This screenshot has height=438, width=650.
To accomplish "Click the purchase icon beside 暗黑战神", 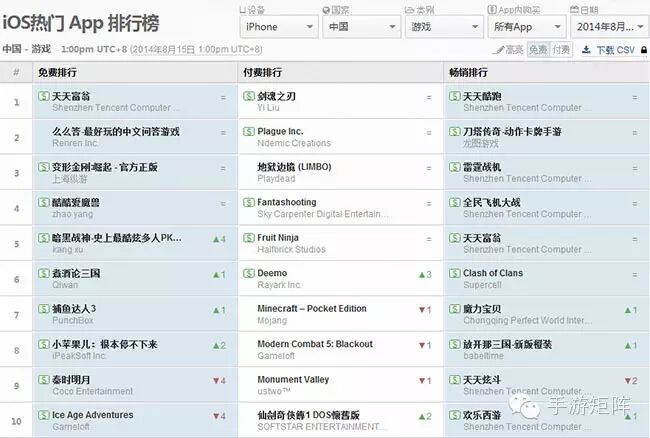I will click(44, 238).
